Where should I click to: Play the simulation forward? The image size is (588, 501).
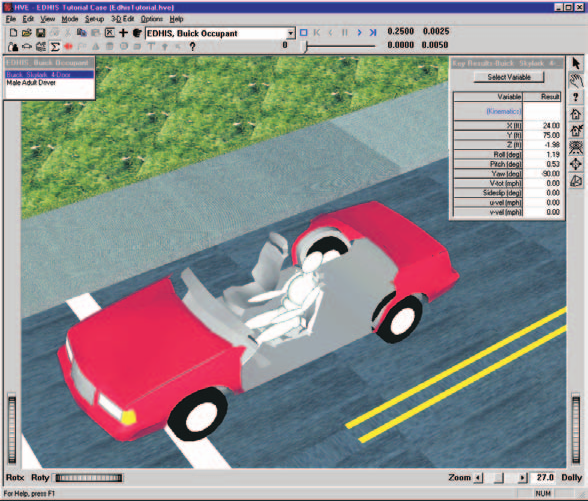point(359,33)
